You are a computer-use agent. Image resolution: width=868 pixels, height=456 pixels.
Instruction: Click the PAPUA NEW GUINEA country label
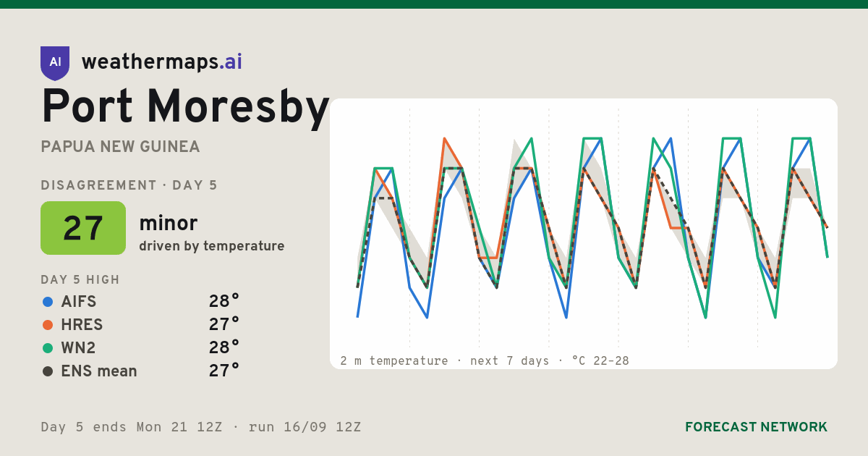pyautogui.click(x=120, y=147)
